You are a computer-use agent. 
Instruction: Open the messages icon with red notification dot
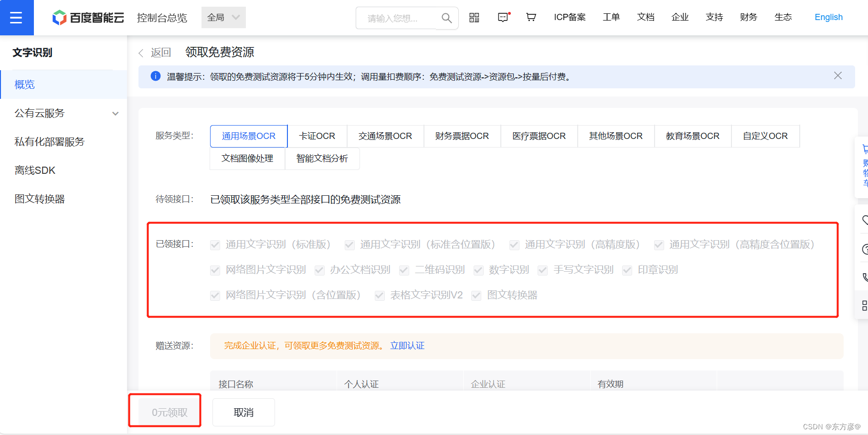pos(503,17)
